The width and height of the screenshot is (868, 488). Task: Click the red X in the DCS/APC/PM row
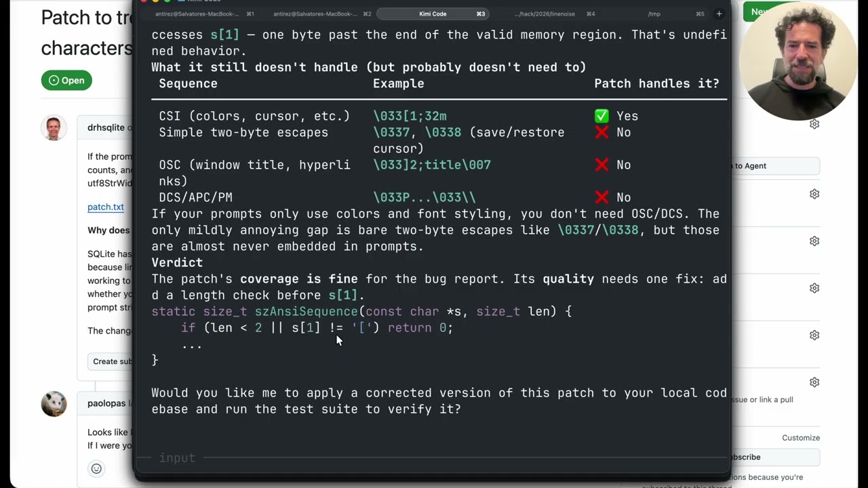tap(601, 197)
